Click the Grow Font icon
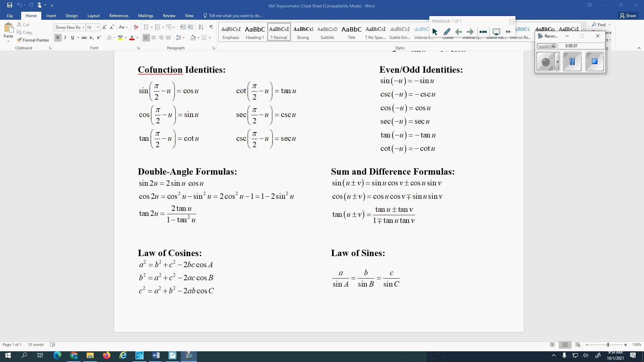644x362 pixels. 104,27
